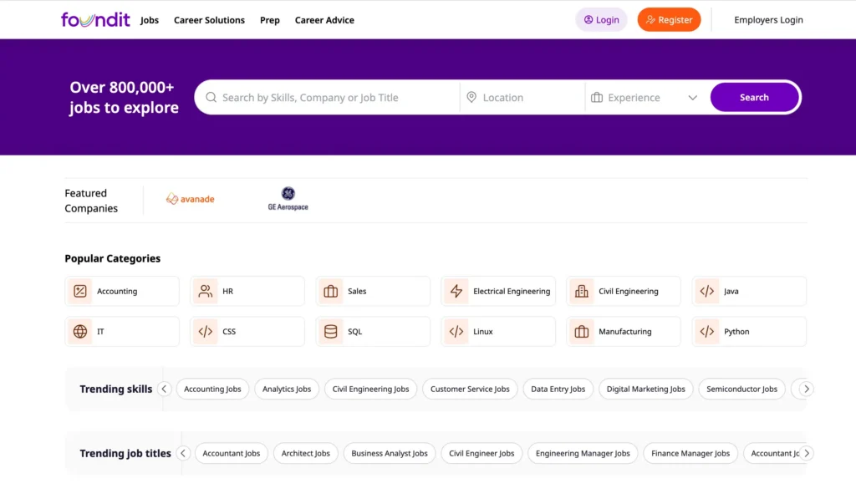856x504 pixels.
Task: Open the Python category label
Action: click(736, 332)
